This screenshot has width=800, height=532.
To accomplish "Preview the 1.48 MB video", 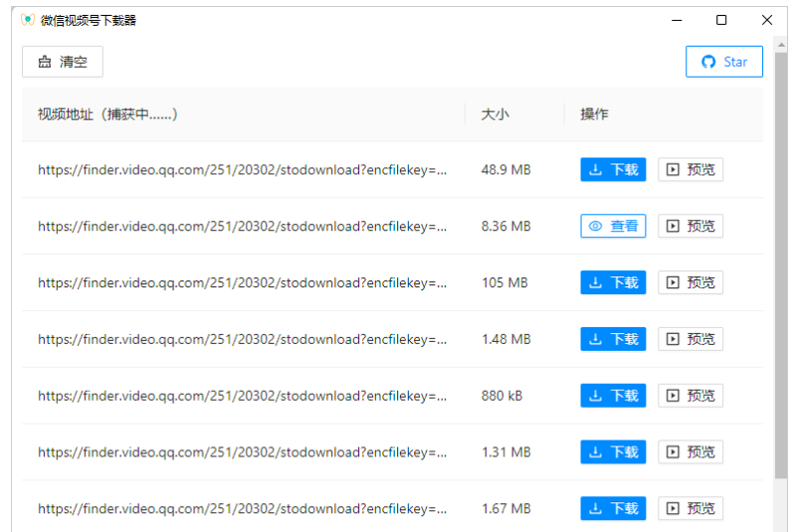I will coord(691,339).
